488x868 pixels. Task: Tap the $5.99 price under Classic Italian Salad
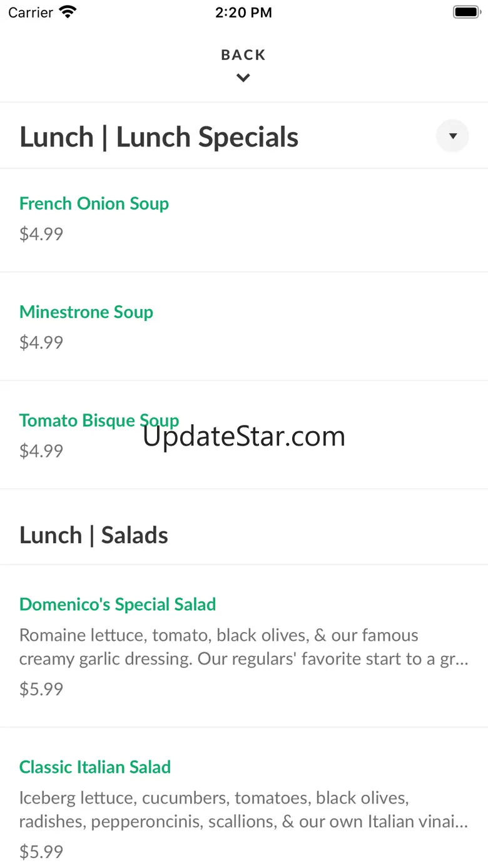point(41,852)
